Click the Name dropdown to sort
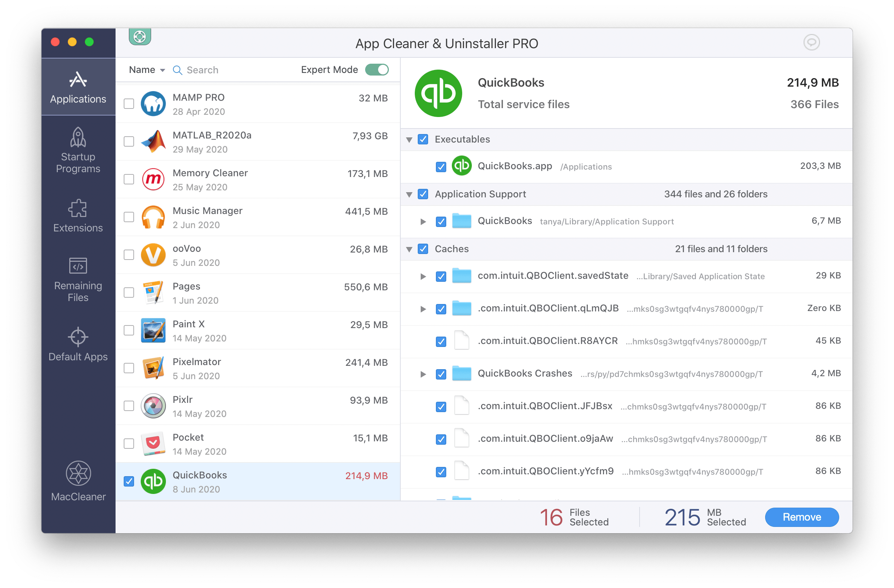Viewport: 894px width, 588px height. (144, 70)
